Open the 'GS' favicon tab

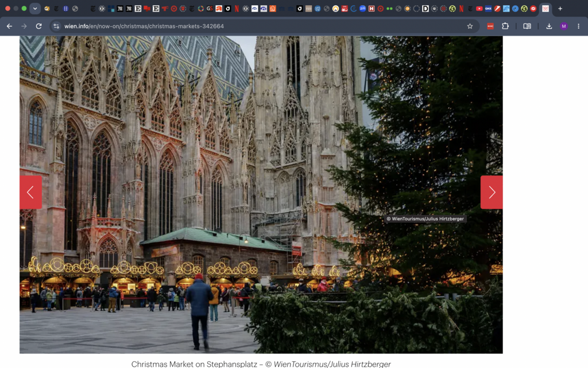pyautogui.click(x=210, y=9)
